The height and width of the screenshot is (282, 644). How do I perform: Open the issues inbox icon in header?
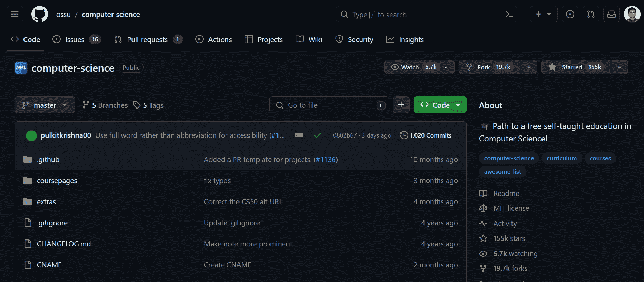pyautogui.click(x=570, y=14)
